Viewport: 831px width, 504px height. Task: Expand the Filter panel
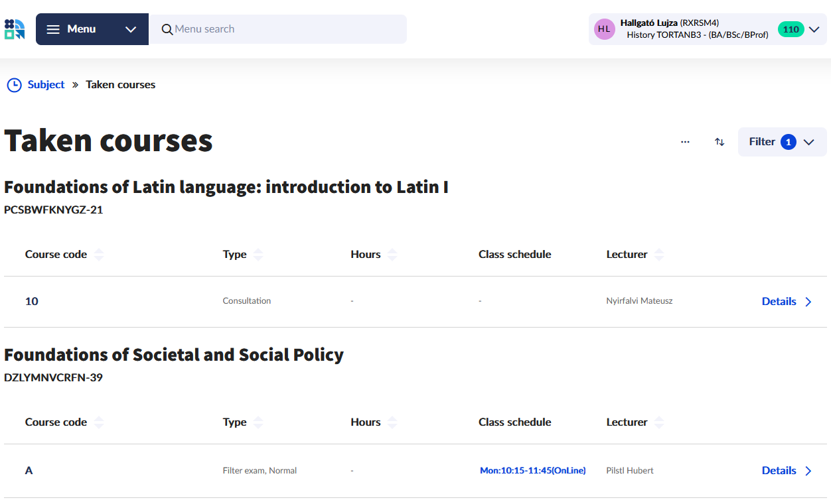pyautogui.click(x=782, y=142)
